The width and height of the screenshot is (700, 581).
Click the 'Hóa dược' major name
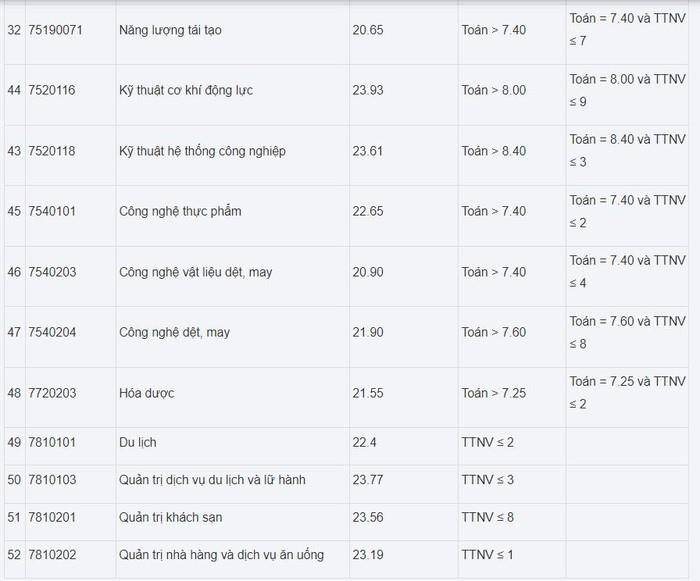(147, 393)
